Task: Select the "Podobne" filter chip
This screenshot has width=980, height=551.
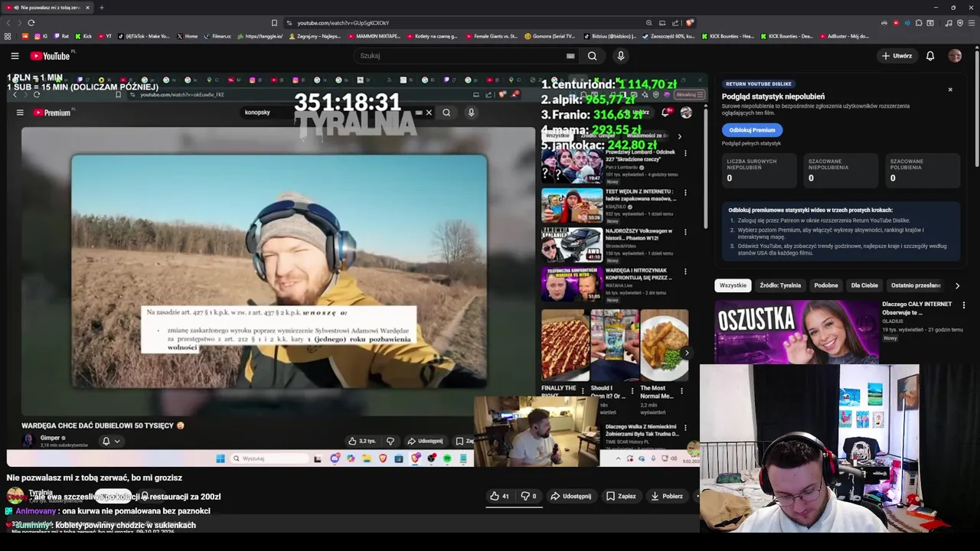Action: coord(826,285)
